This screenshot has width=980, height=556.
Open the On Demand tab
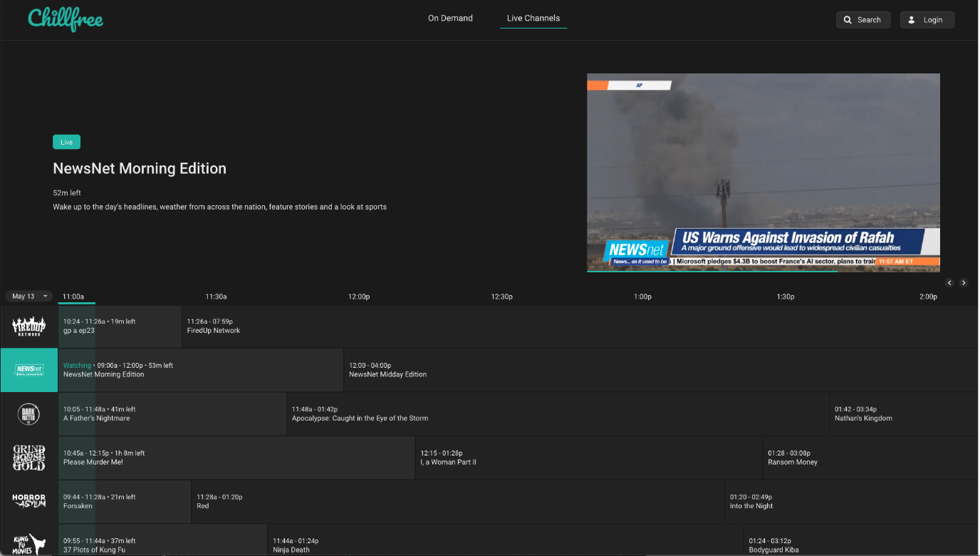[450, 19]
